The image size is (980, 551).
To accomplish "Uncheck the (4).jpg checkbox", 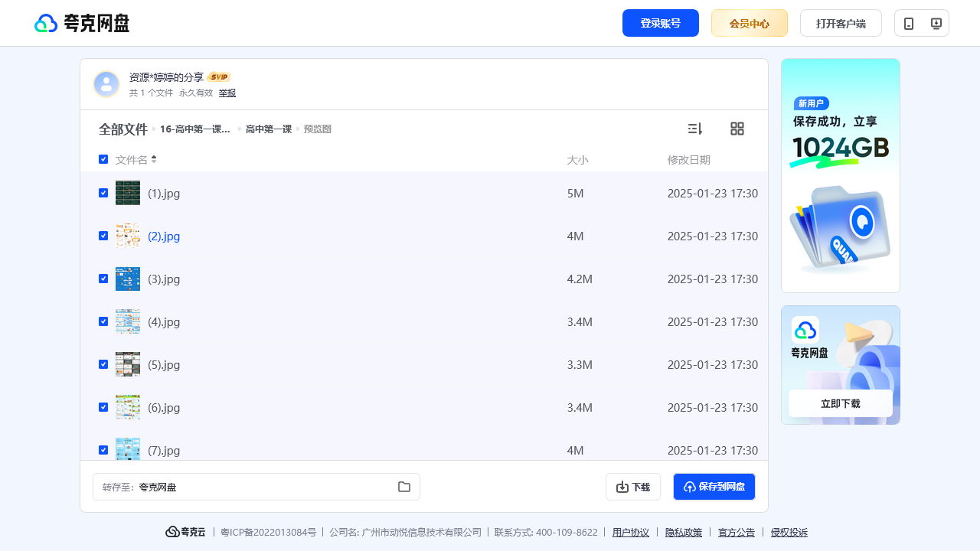I will [103, 321].
